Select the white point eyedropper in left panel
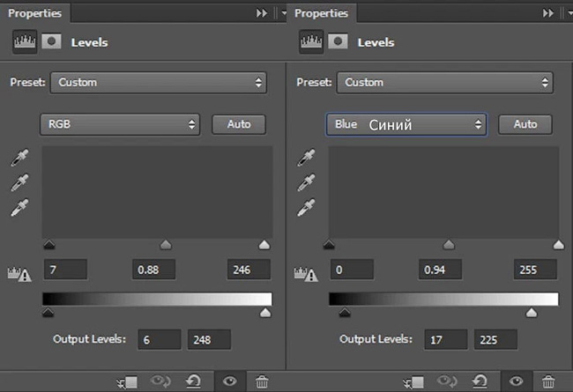573x392 pixels. pyautogui.click(x=19, y=208)
